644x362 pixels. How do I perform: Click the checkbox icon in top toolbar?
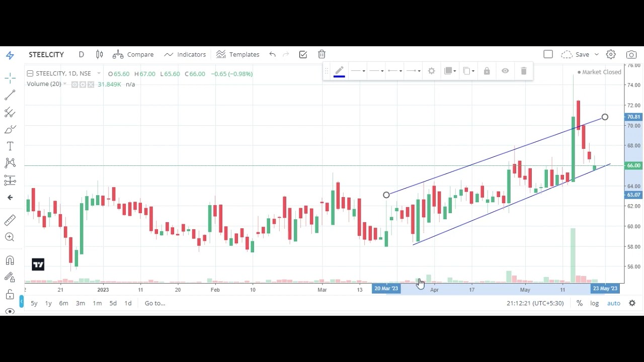click(x=303, y=54)
